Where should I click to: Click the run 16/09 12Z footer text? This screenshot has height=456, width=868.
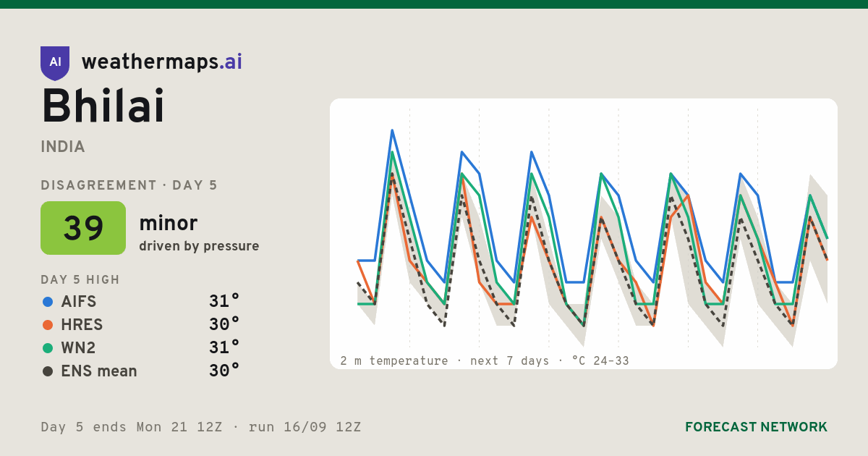tap(305, 427)
